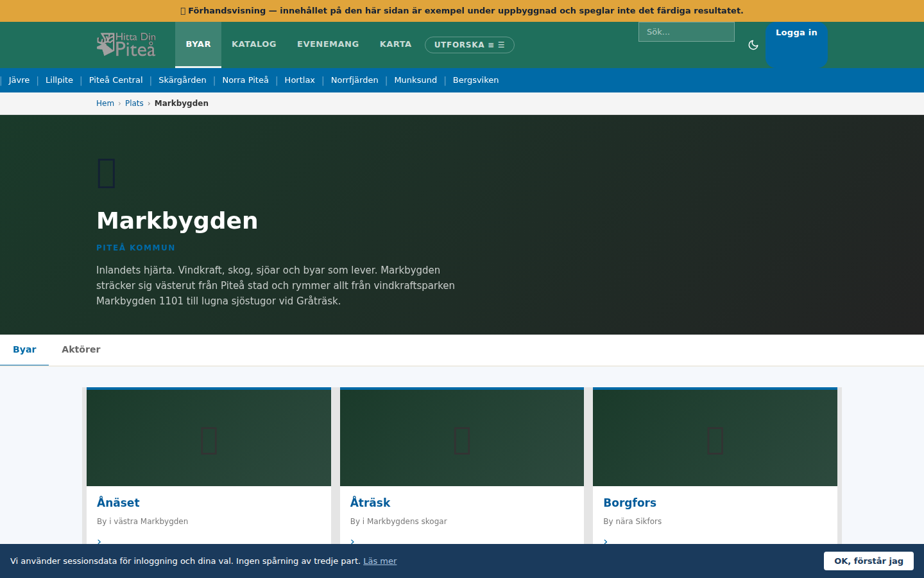Select Hortlax area link
Image resolution: width=924 pixels, height=578 pixels.
coord(300,80)
